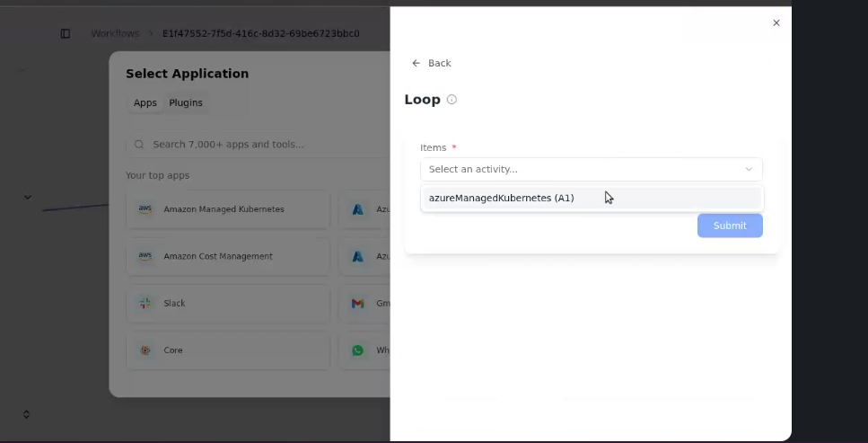Expand the down chevron on canvas left

[27, 198]
